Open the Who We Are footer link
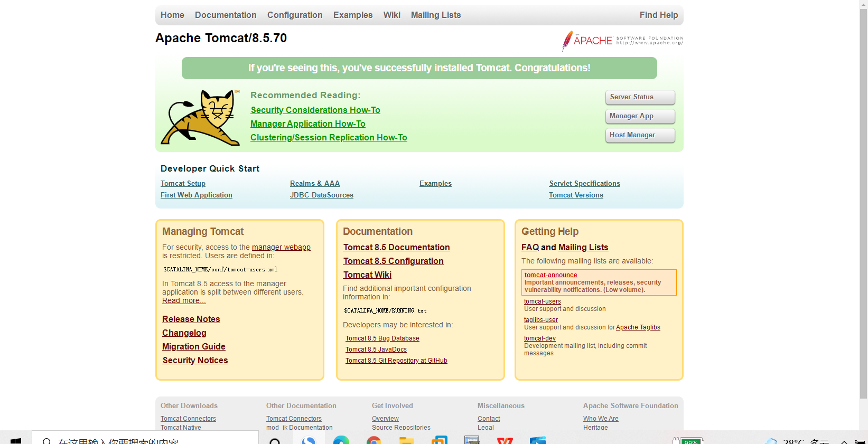Screen dimensions: 868x444 601,419
